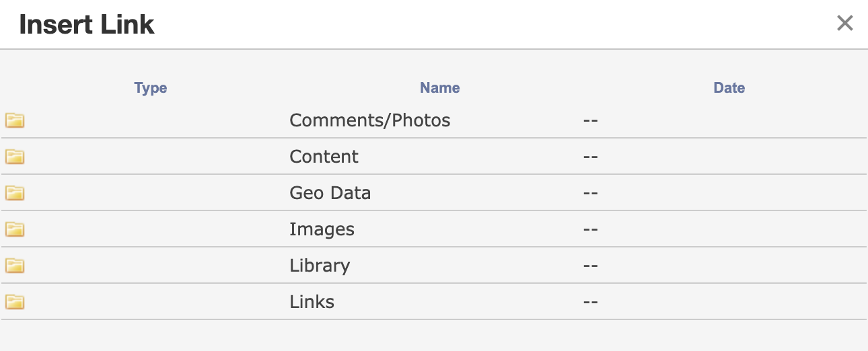Open the Library folder icon
The width and height of the screenshot is (868, 351).
point(15,266)
